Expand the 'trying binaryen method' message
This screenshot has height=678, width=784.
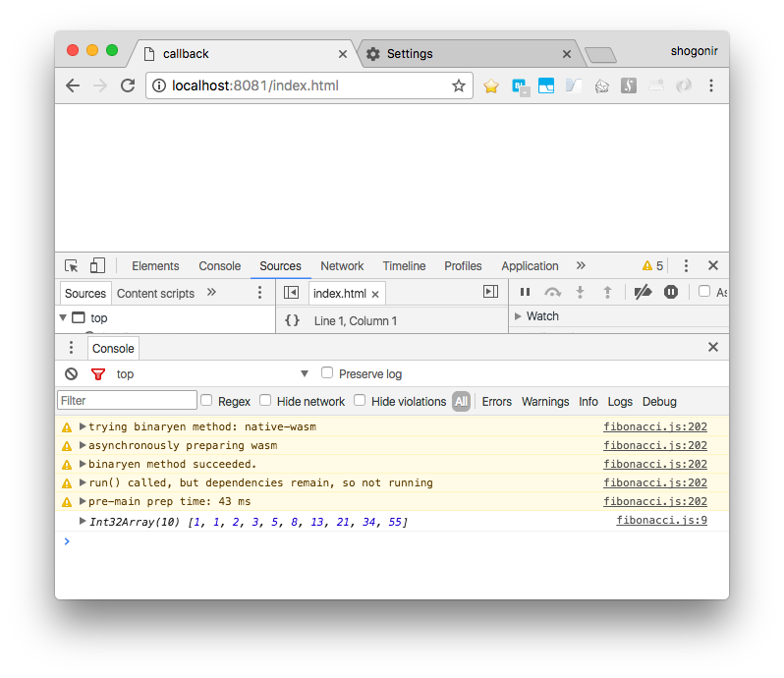point(83,426)
